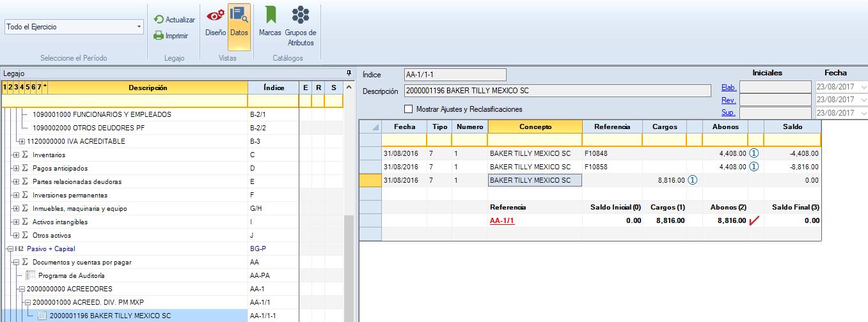
Task: Click the red checkmark next to Abonos total
Action: pos(755,220)
